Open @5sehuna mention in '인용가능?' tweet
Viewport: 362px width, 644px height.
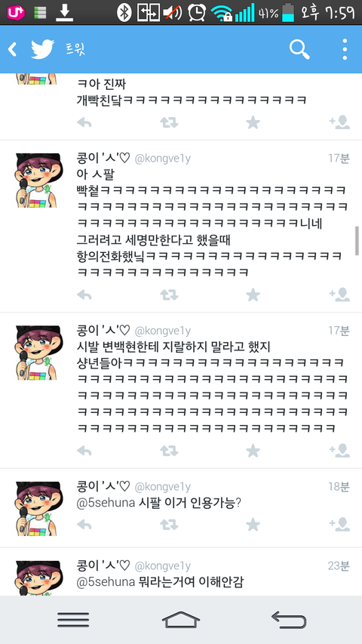(106, 503)
